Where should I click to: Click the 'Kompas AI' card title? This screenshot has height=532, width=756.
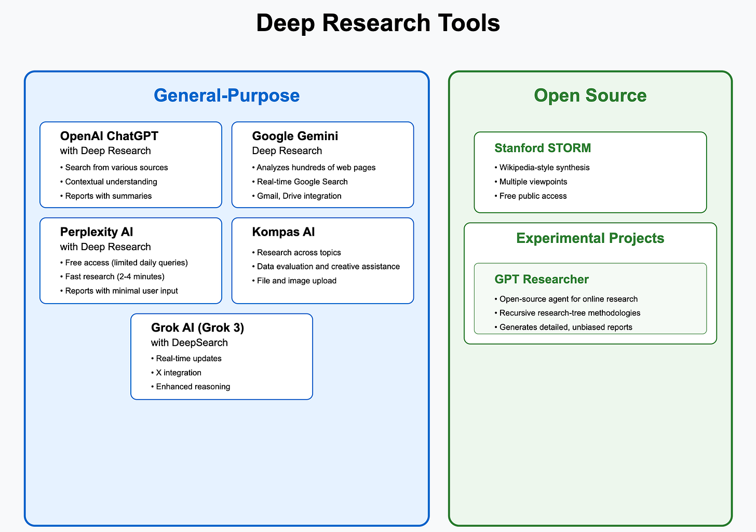(x=283, y=232)
